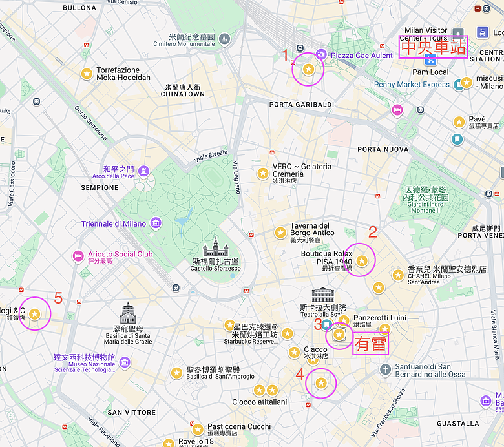
Task: Select the Castello Sforzesco castle icon
Action: (x=215, y=247)
